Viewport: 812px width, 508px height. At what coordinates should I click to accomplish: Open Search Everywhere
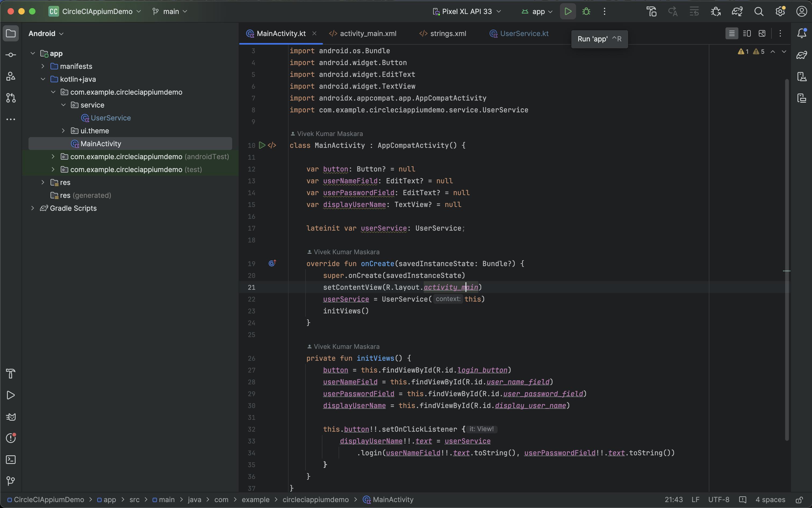759,11
